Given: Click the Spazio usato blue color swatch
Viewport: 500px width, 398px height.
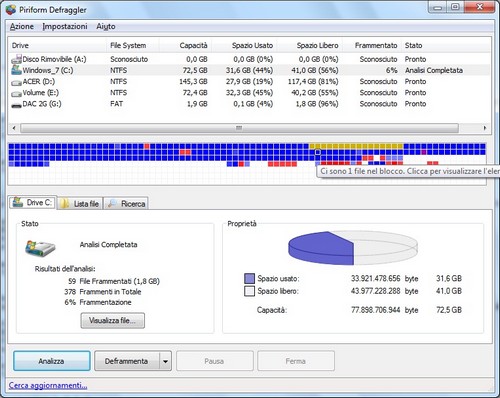Looking at the screenshot, I should point(249,278).
